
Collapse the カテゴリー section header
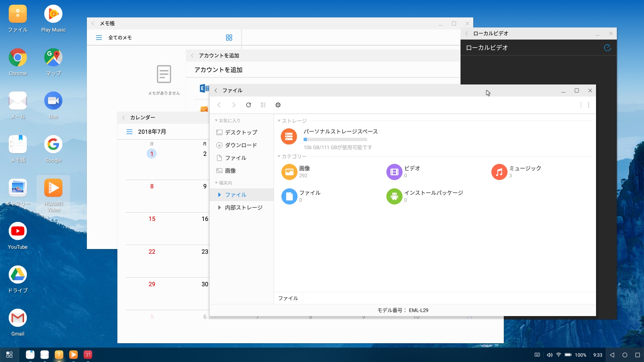click(279, 156)
